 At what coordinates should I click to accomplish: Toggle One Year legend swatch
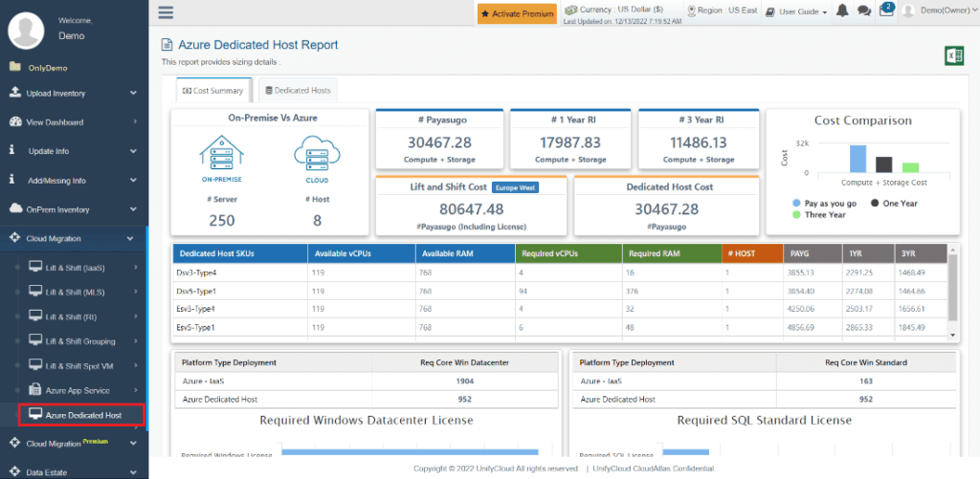(x=875, y=203)
